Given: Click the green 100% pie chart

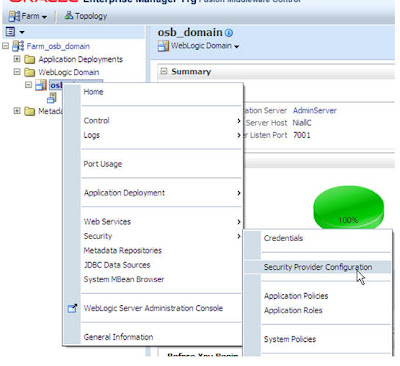Looking at the screenshot, I should pyautogui.click(x=348, y=207).
